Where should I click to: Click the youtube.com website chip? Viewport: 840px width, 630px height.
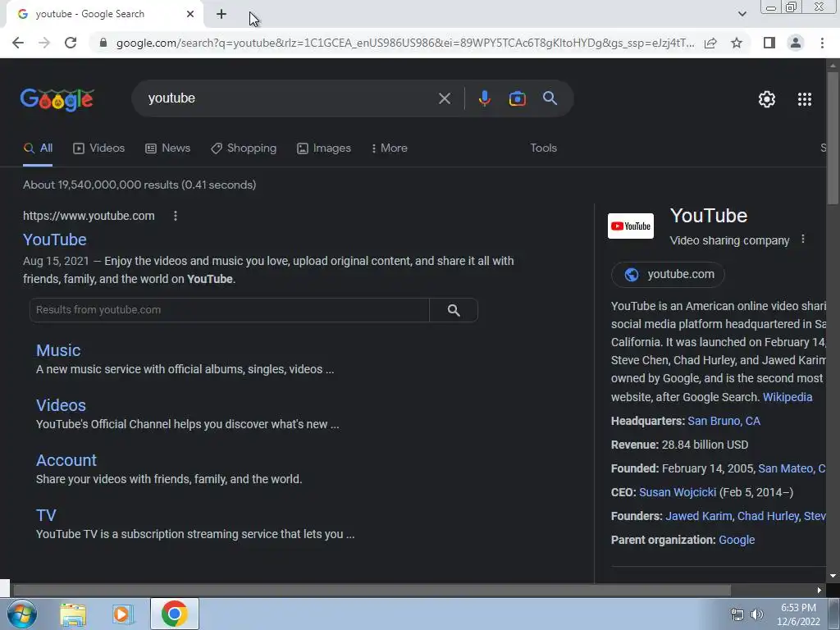click(668, 274)
